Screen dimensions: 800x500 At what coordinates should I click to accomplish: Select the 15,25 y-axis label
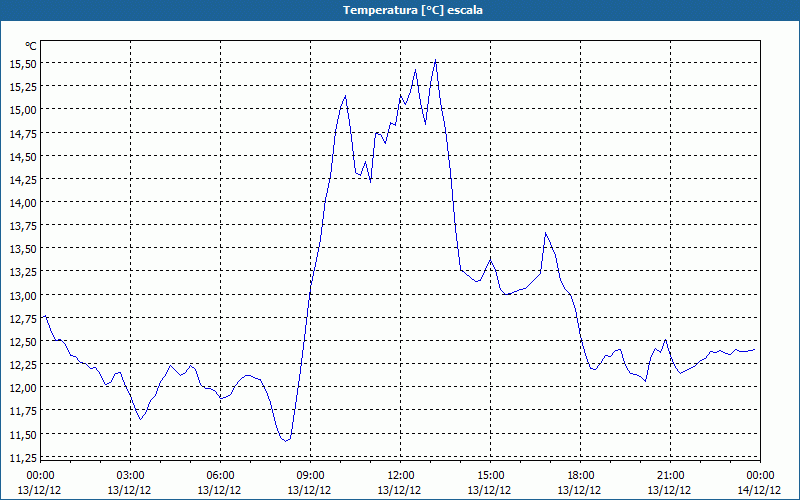[23, 86]
